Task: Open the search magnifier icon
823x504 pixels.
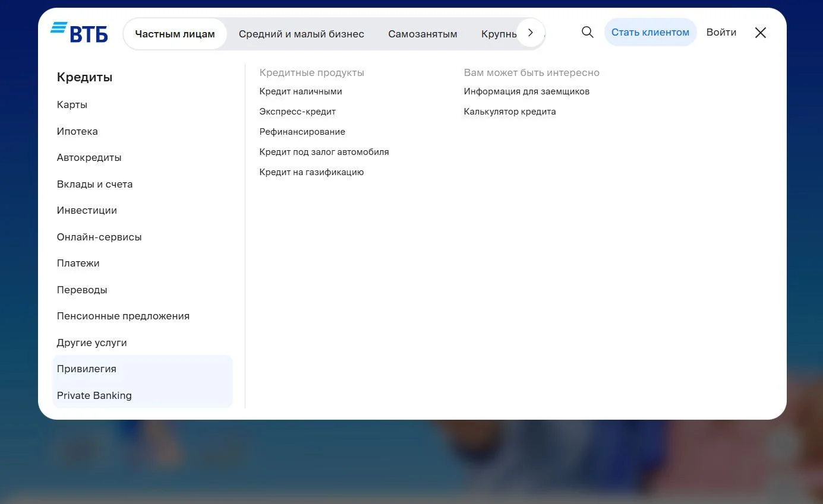Action: [588, 32]
